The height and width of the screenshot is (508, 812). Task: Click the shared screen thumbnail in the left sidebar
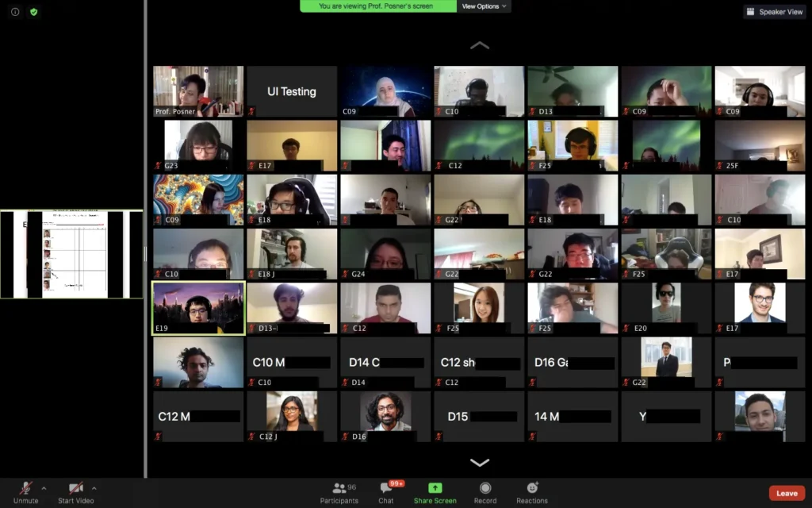pyautogui.click(x=72, y=254)
